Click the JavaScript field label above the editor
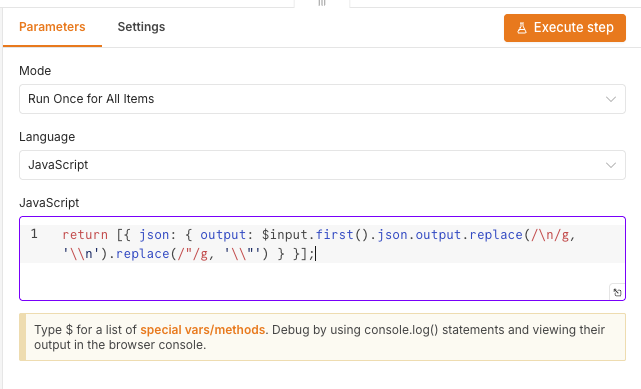The height and width of the screenshot is (389, 641). click(49, 203)
